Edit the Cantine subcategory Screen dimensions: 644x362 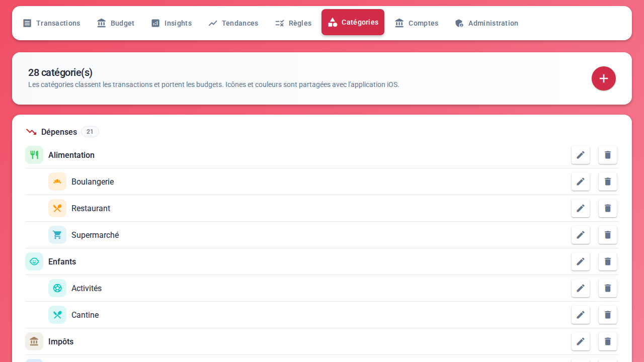pyautogui.click(x=581, y=315)
